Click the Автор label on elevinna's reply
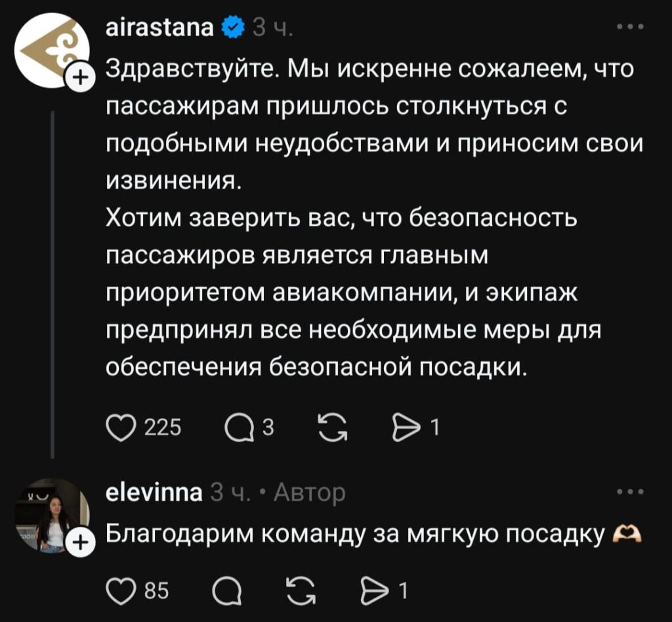This screenshot has width=672, height=622. tap(309, 492)
